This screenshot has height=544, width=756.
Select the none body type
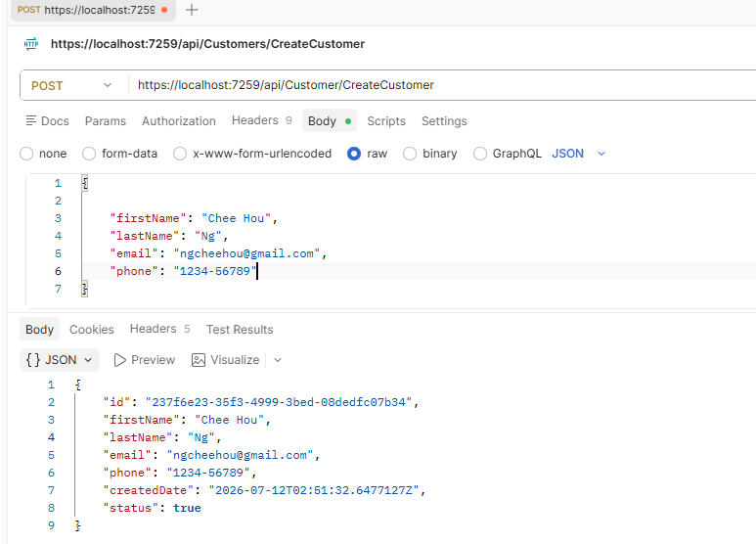click(26, 154)
